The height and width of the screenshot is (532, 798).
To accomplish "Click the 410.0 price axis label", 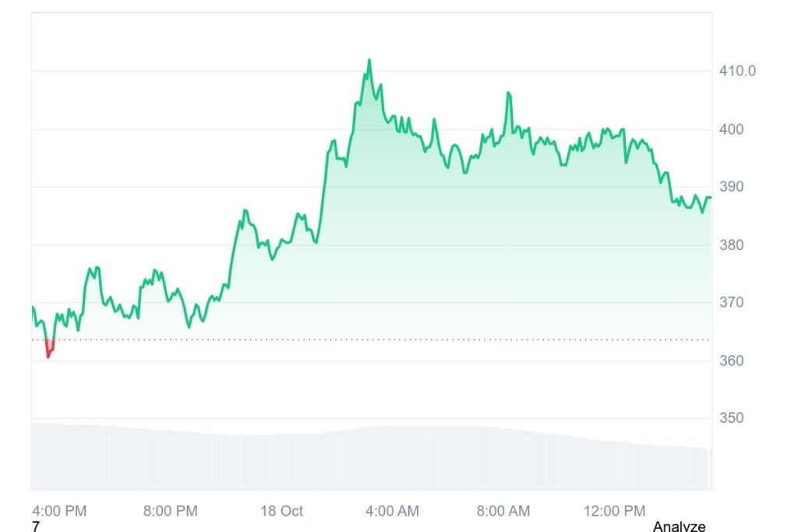I will (x=737, y=71).
